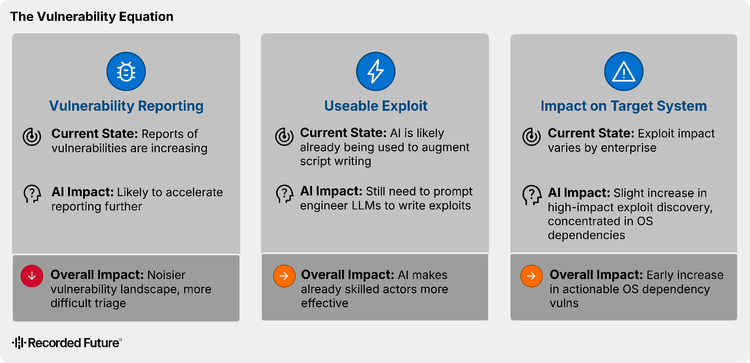Screen dimensions: 750x363
Task: Click the AI Impact head icon in Useable Exploit
Action: pos(284,194)
